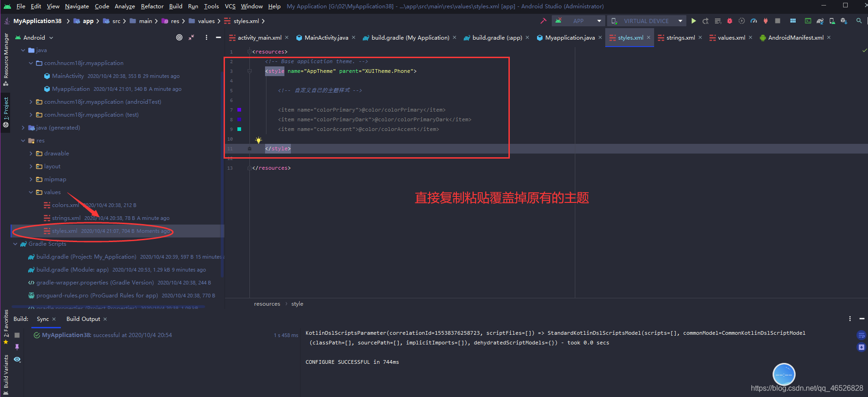Expand the java (generated) folder
The width and height of the screenshot is (868, 397).
pos(23,128)
